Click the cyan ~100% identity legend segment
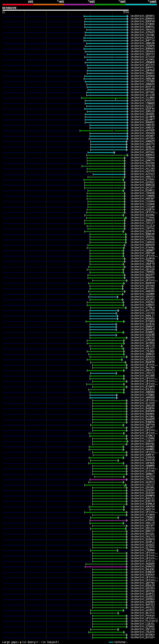Viewport: 159px width, 644px height. point(141,4)
